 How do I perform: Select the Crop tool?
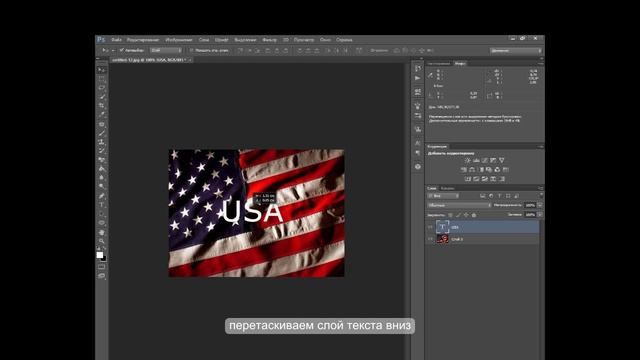(101, 106)
